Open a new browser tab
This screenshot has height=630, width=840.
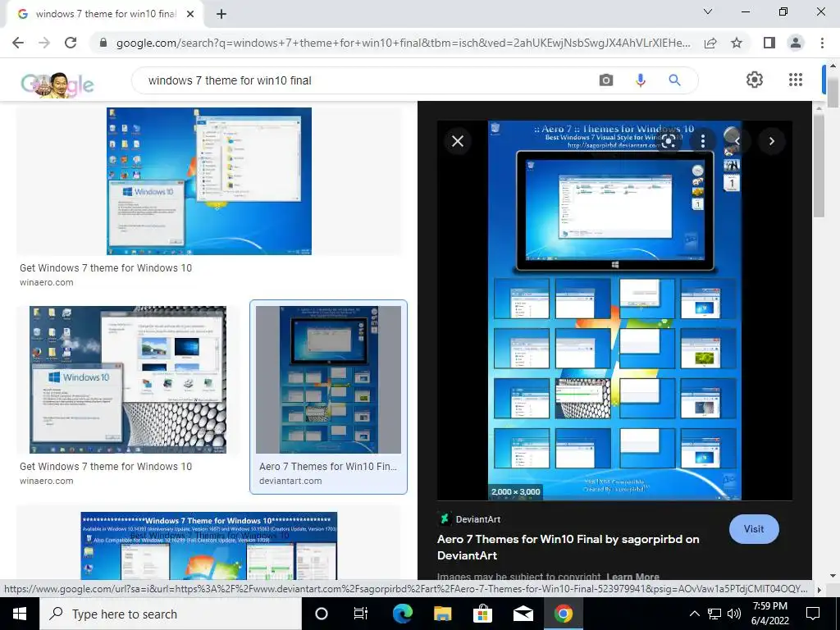tap(221, 14)
